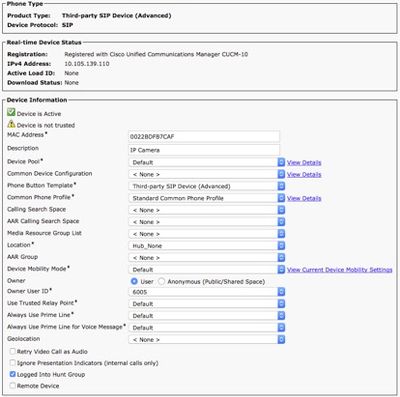Select the IPv4 address 10.105.139.110
This screenshot has width=400, height=397.
(87, 64)
